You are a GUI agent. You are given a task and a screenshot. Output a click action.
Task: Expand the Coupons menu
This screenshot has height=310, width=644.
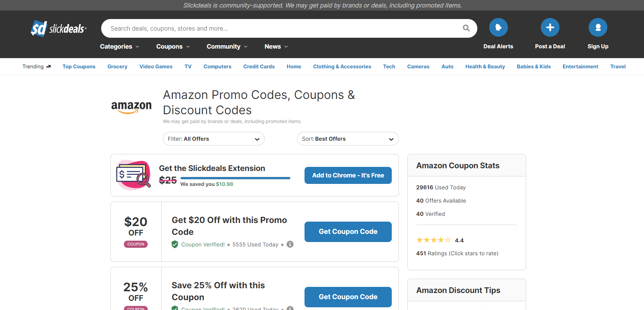point(173,47)
